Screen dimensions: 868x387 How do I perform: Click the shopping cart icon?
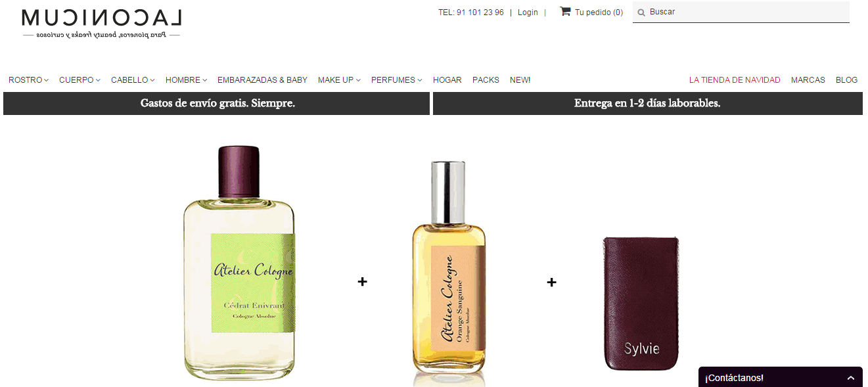[565, 11]
